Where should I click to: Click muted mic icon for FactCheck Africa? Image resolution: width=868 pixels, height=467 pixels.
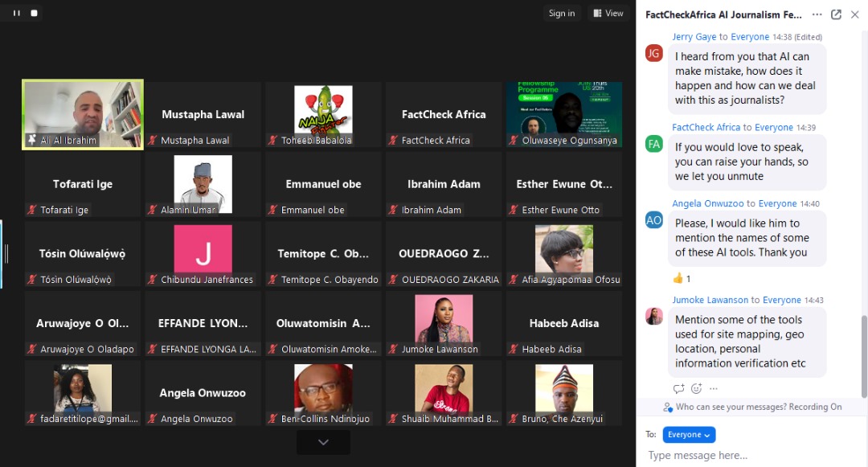pos(394,141)
